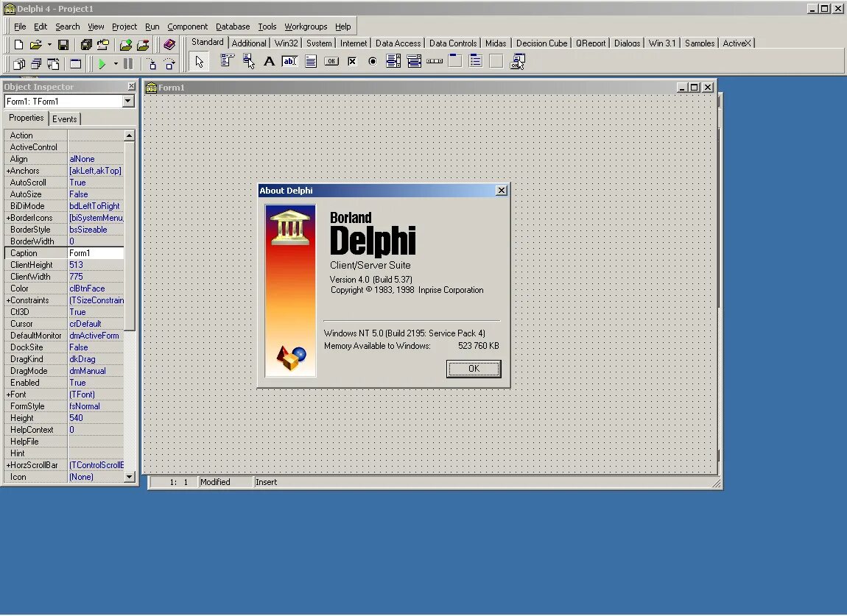The width and height of the screenshot is (847, 616).
Task: Open the Workgroups menu
Action: [x=306, y=26]
